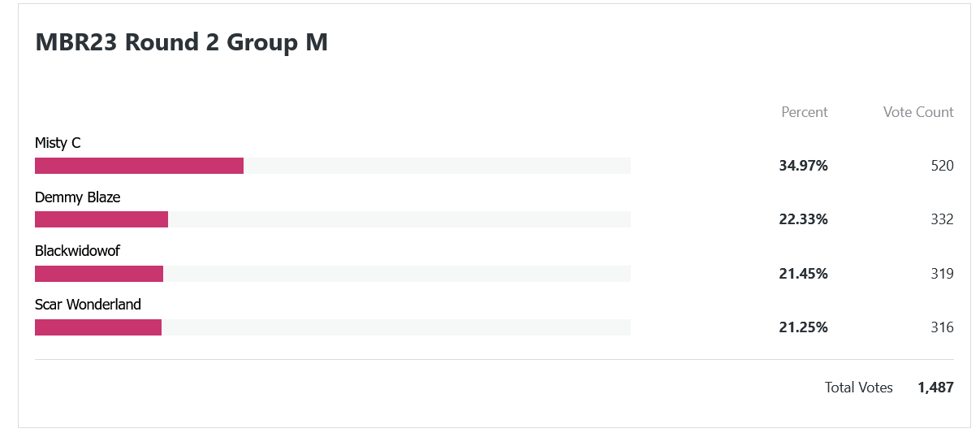Click the Blackwidowof result bar
Image resolution: width=980 pixels, height=433 pixels.
click(x=333, y=274)
